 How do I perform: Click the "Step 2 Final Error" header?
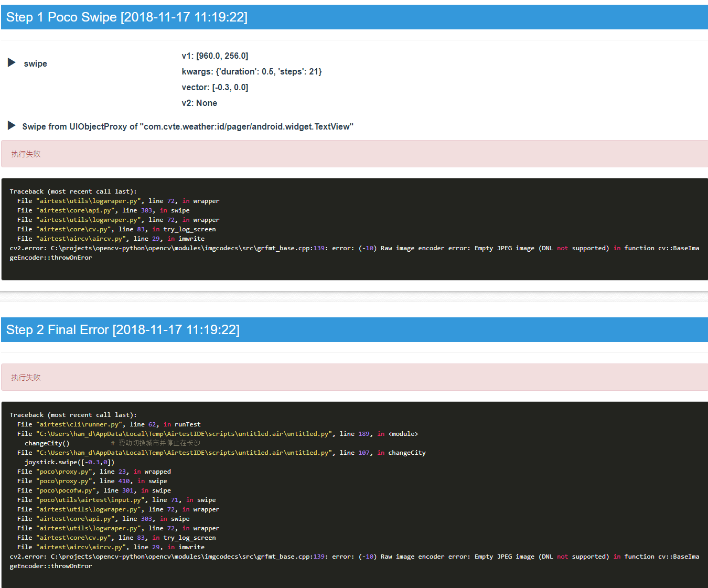coord(355,330)
